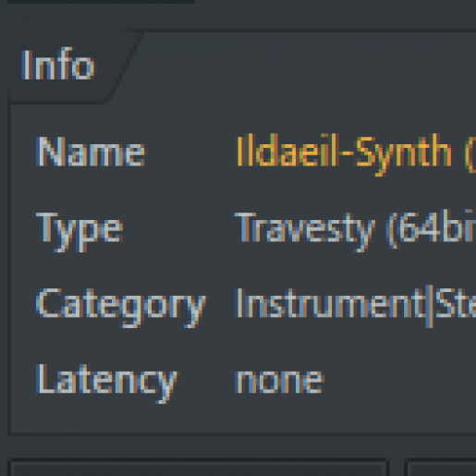Screen dimensions: 476x476
Task: Click the panel below the Info box on the right
Action: tap(442, 468)
